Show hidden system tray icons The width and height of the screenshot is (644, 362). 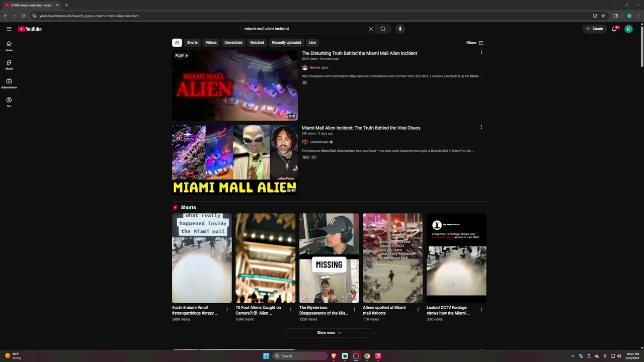click(x=573, y=356)
